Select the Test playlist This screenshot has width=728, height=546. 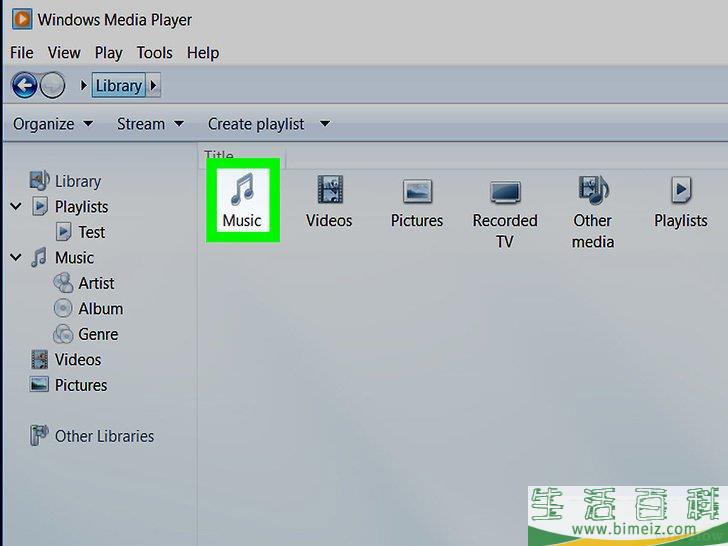[91, 232]
